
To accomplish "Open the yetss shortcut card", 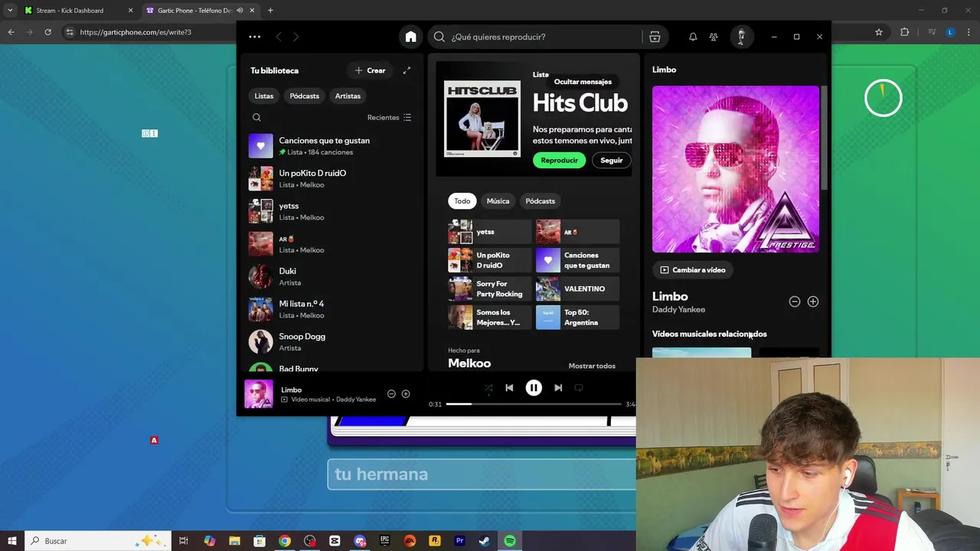I will click(x=490, y=232).
